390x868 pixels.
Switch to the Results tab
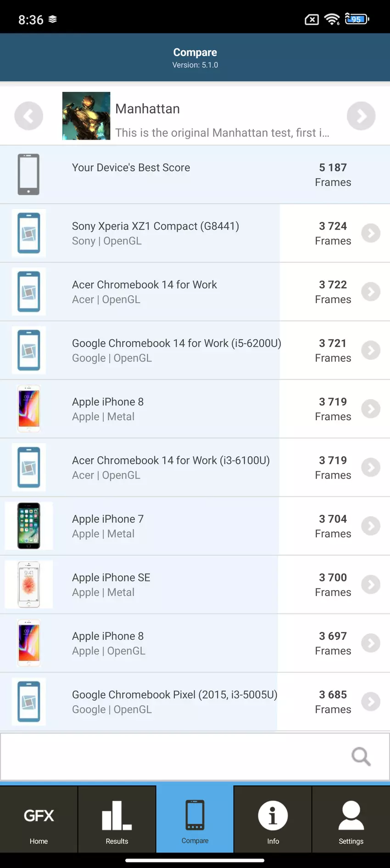pos(117,820)
